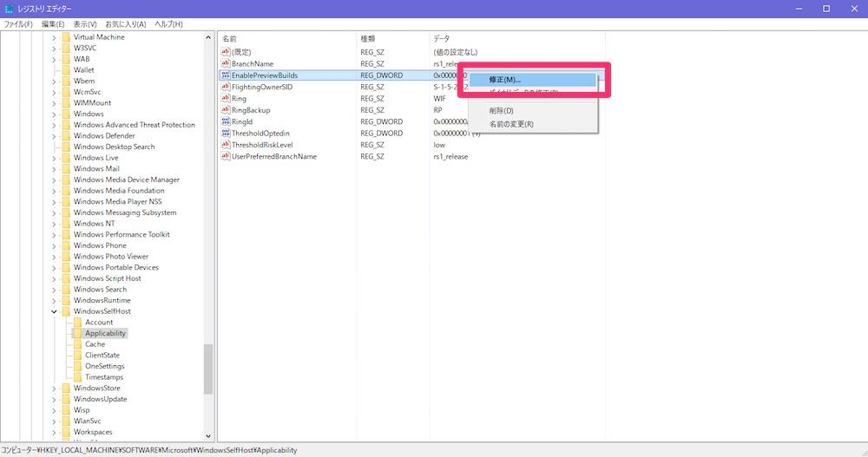Click the WindowsSelfHost folder icon
The image size is (868, 457).
tap(66, 311)
